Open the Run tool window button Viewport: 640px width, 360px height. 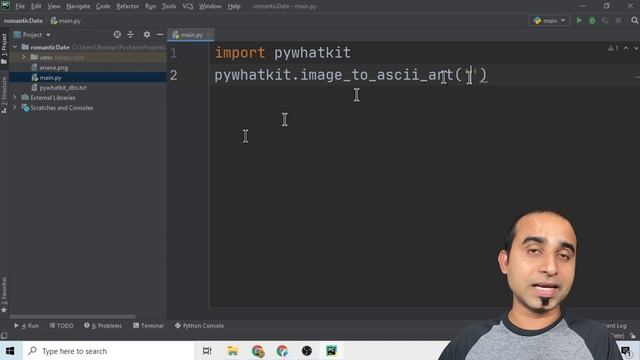(x=27, y=326)
